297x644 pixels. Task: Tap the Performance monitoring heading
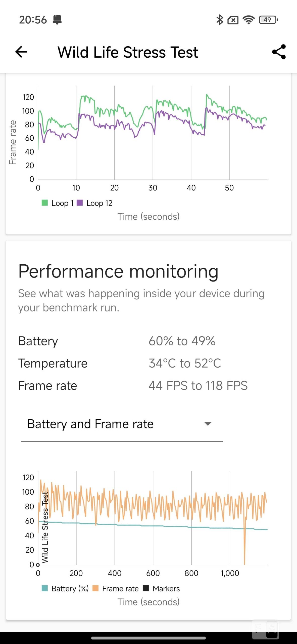click(118, 271)
